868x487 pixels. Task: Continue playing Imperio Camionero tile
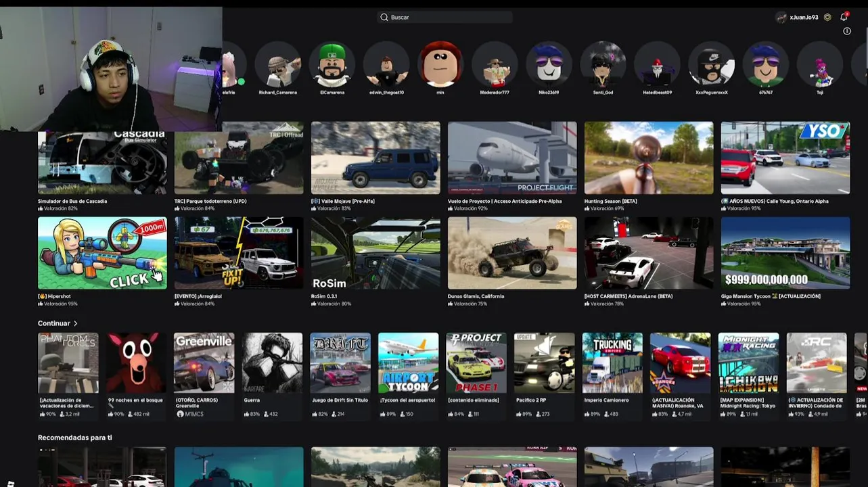[x=612, y=363]
